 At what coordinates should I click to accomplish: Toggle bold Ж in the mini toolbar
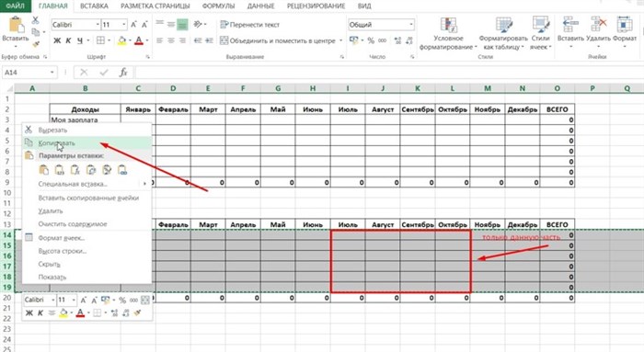(x=29, y=313)
